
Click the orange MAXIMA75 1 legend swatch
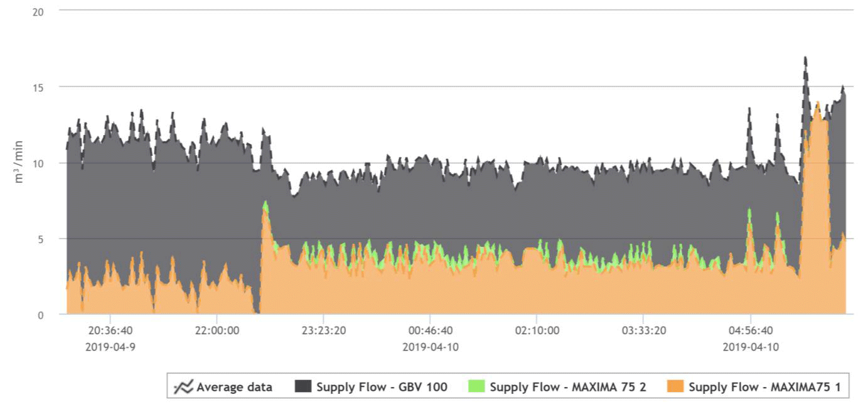675,387
